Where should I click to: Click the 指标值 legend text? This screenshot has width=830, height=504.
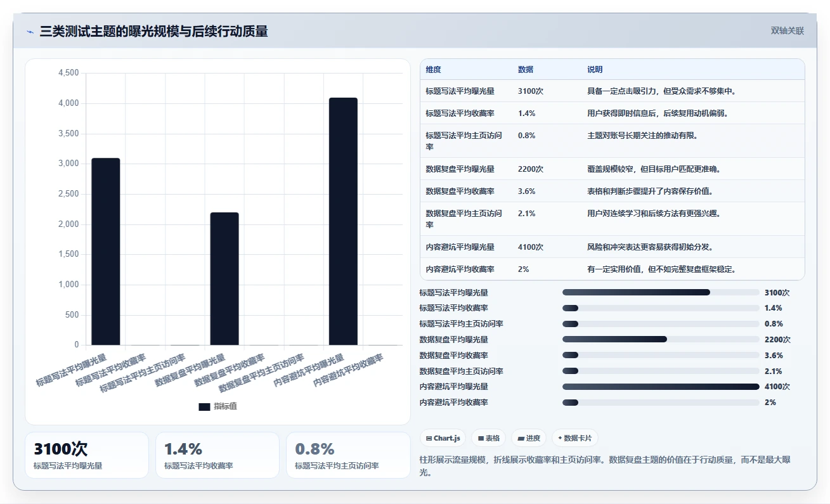(x=225, y=406)
